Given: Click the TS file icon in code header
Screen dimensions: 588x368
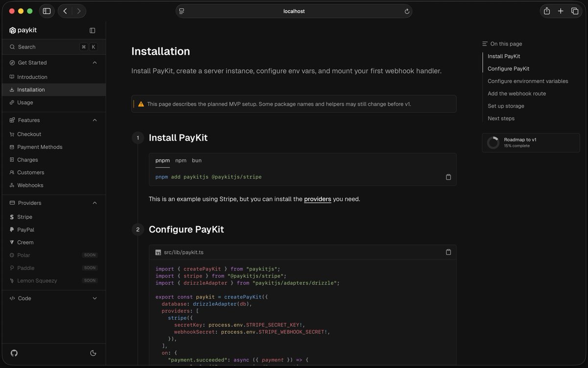Looking at the screenshot, I should click(x=158, y=253).
